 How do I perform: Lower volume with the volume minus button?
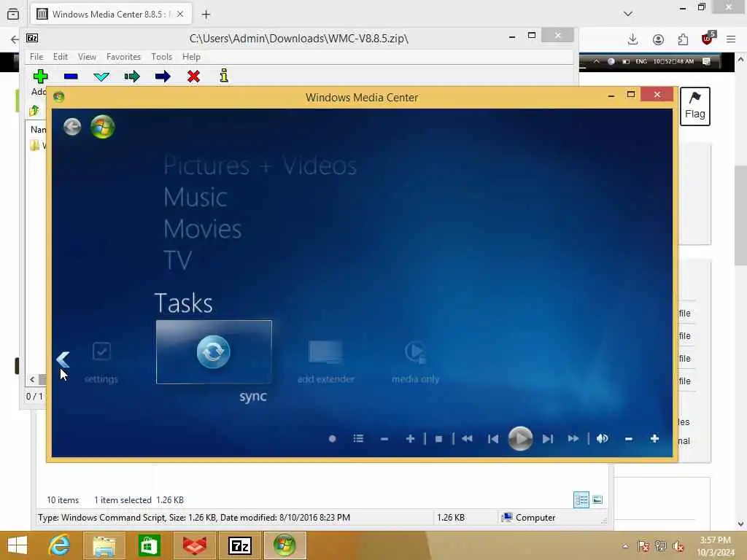629,438
